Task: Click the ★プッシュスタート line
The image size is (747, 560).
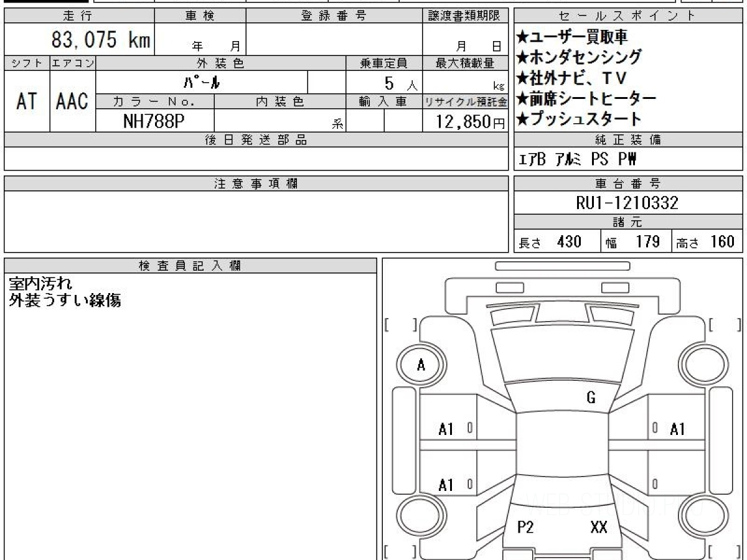Action: 579,118
